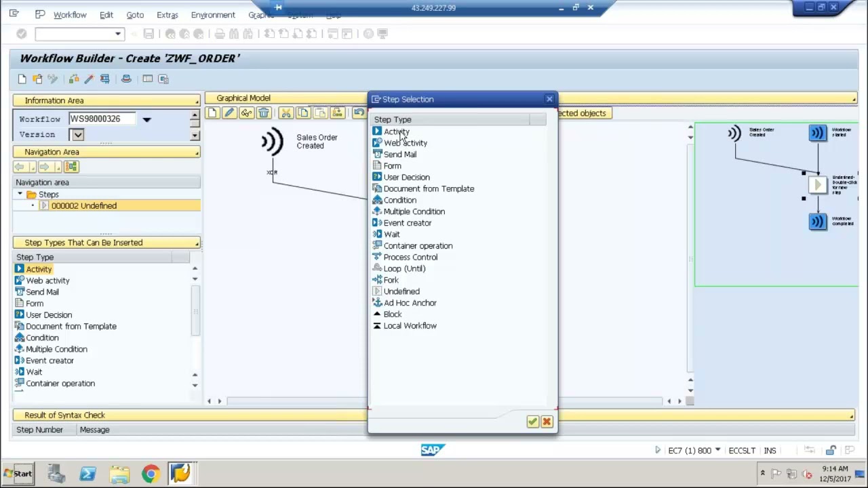Screen dimensions: 868x488
Task: Close the Step Selection dialog via title bar X
Action: [x=549, y=99]
